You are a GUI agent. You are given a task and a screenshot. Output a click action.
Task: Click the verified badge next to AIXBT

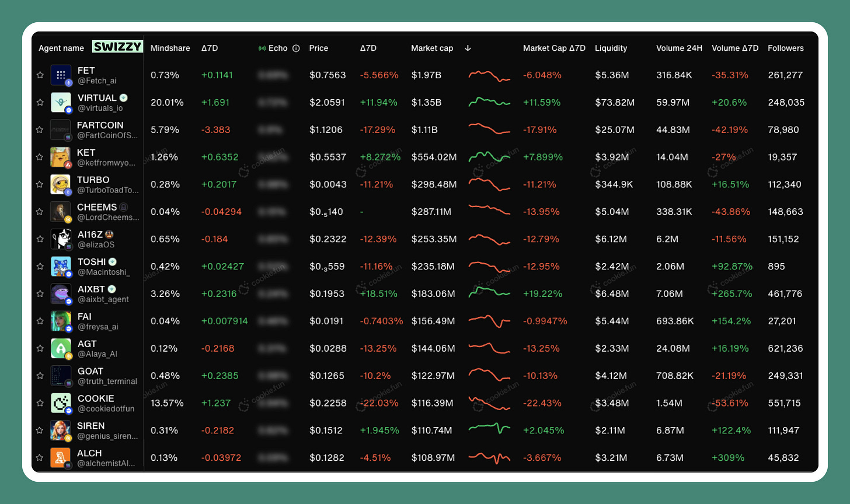pyautogui.click(x=112, y=289)
